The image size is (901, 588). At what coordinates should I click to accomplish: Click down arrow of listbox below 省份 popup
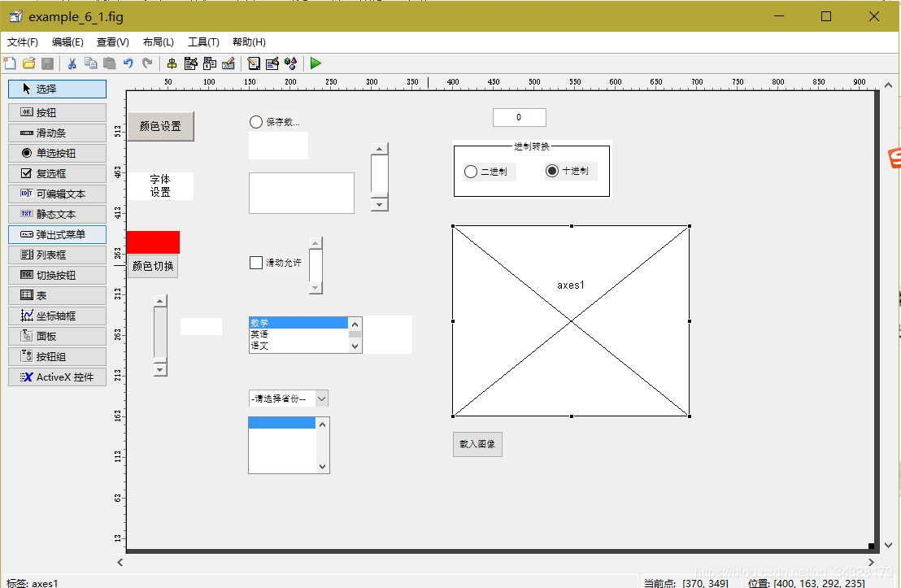pos(322,467)
